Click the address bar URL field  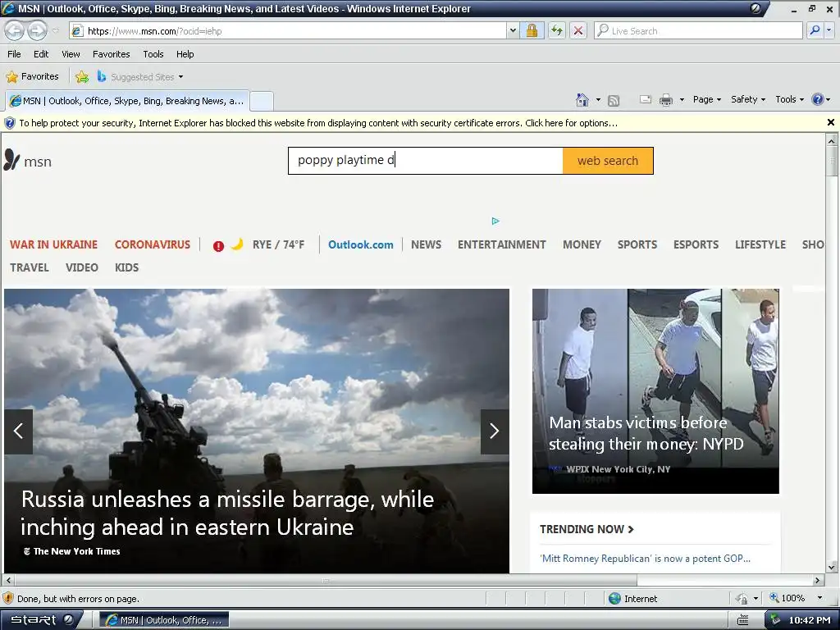click(x=288, y=30)
